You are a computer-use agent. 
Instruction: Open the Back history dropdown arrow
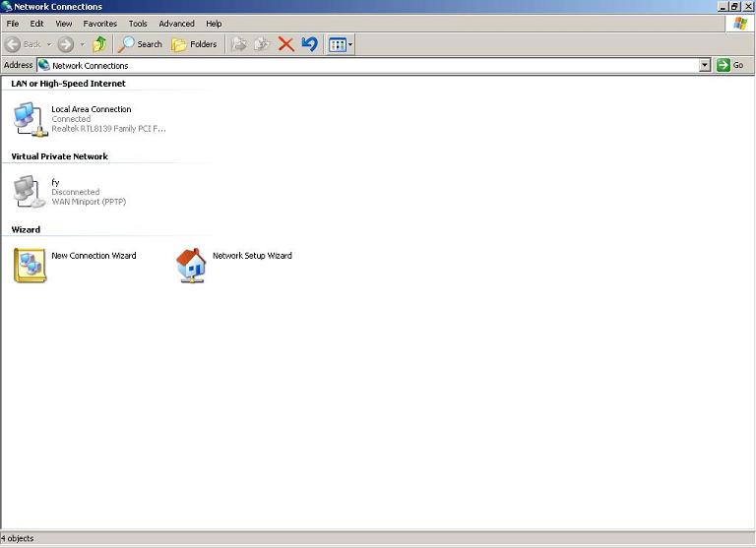49,44
